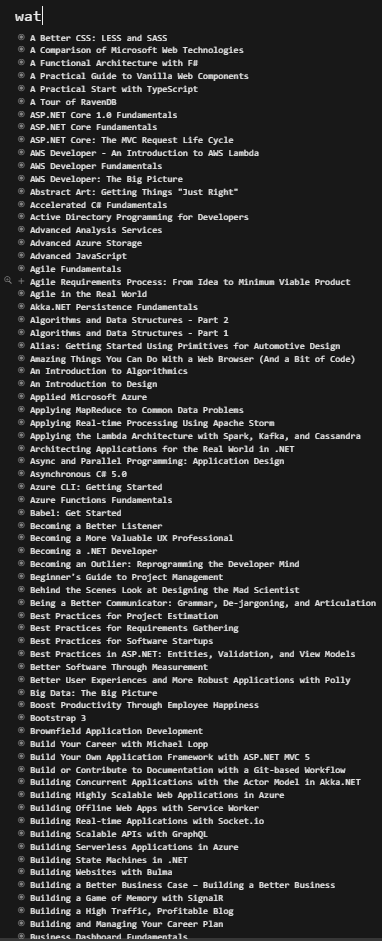
Task: Click the bullet beside Bootstrap 3
Action: pos(22,717)
